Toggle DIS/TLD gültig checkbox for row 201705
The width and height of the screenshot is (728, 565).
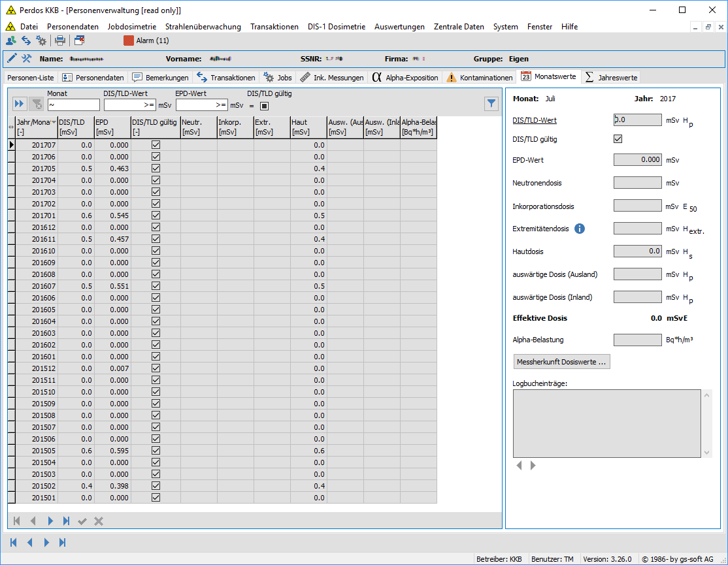tap(156, 169)
